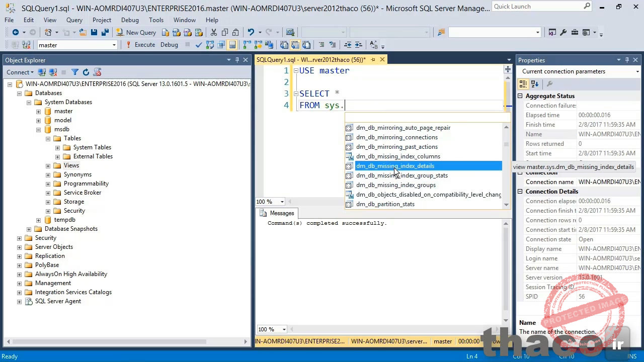Select the Parse query checkmark icon

[x=198, y=45]
